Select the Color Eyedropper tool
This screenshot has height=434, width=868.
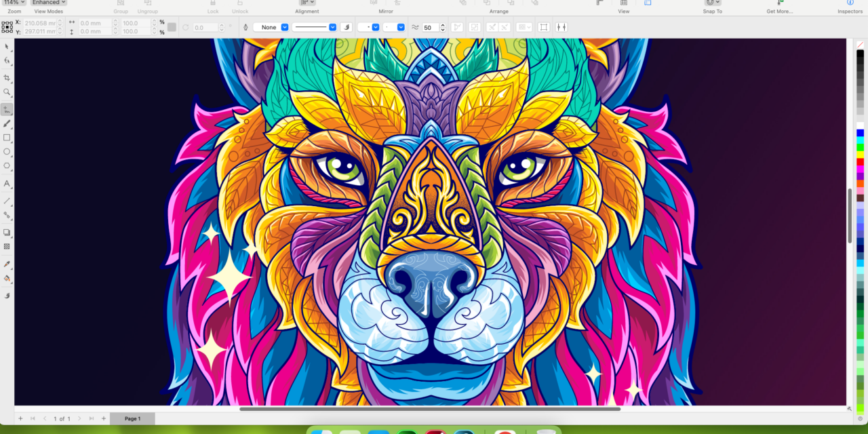click(7, 264)
